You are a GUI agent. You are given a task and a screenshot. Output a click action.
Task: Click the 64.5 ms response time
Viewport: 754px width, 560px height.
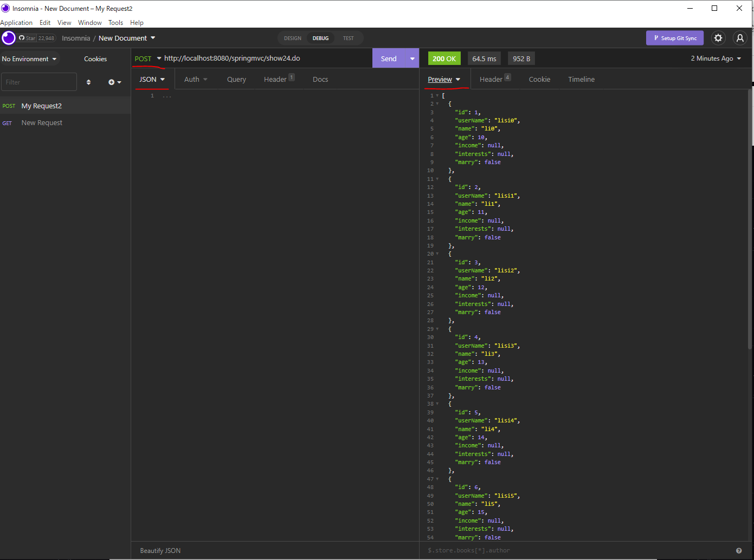click(484, 58)
